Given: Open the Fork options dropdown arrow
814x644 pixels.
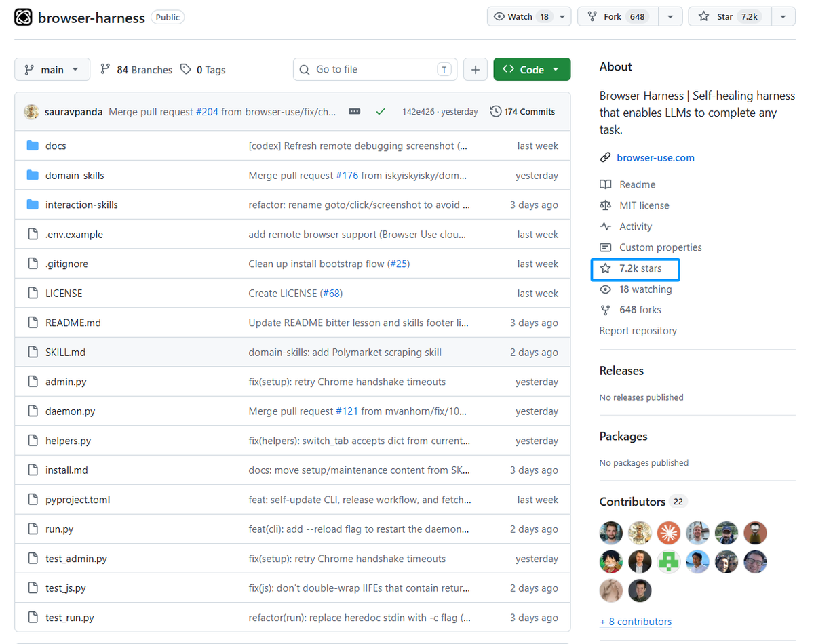Looking at the screenshot, I should pos(670,17).
